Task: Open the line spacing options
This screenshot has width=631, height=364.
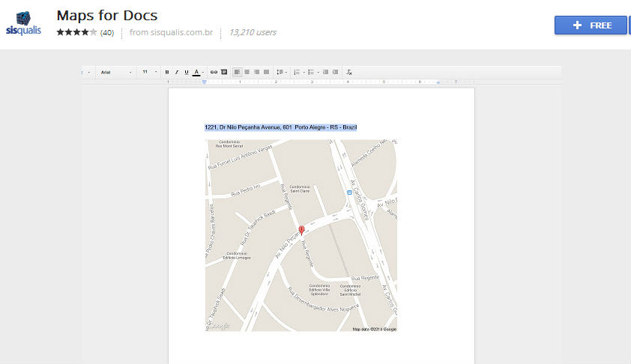Action: click(281, 73)
